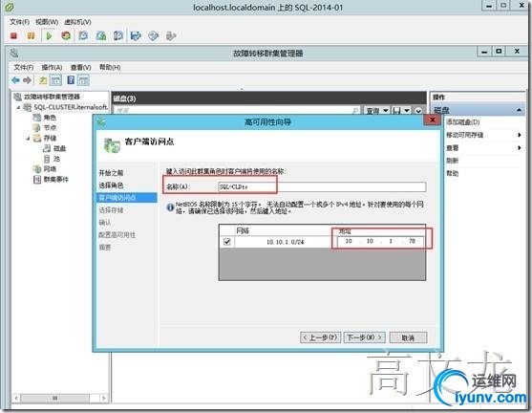Open the 操作(A) menu
The height and width of the screenshot is (413, 532).
click(x=52, y=67)
